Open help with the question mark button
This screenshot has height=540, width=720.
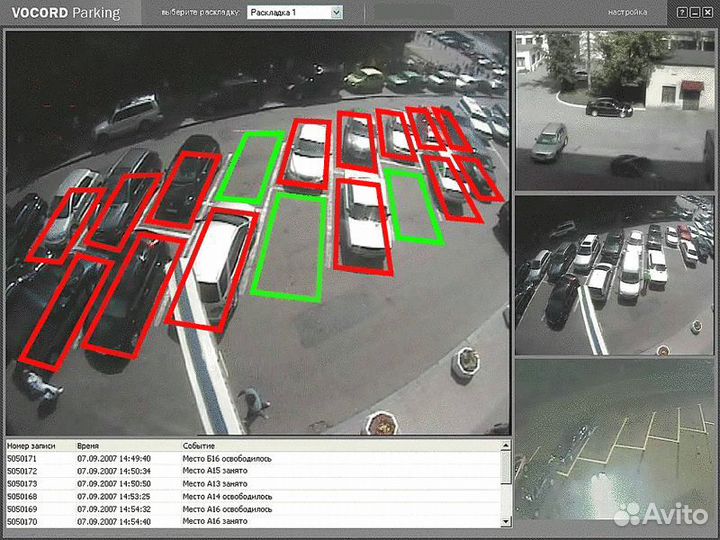(683, 13)
